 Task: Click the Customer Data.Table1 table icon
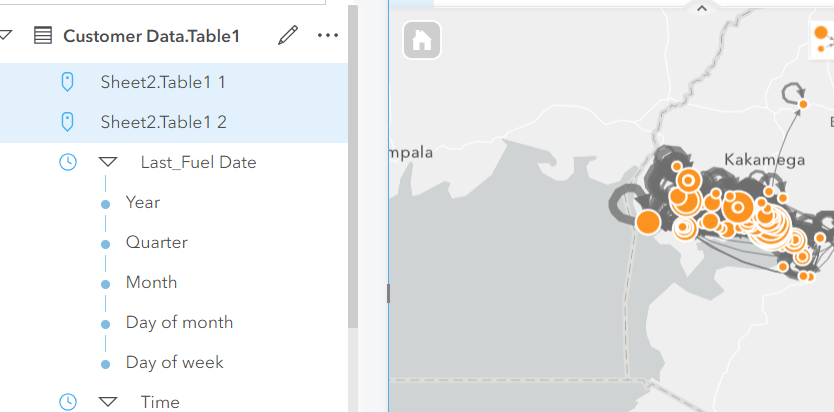pos(43,36)
